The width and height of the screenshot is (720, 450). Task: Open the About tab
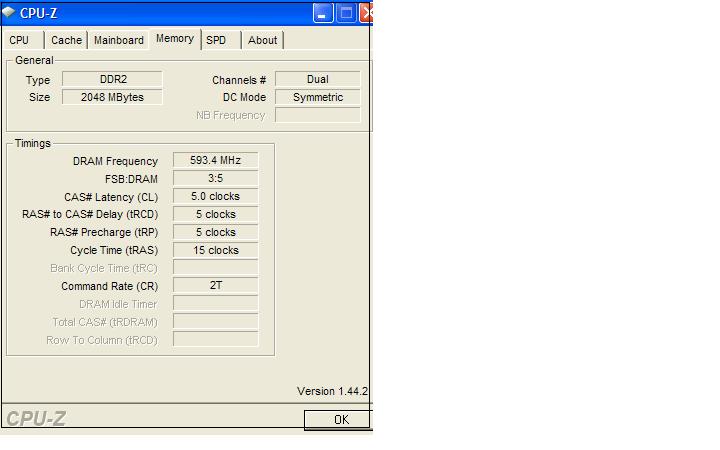(x=263, y=40)
